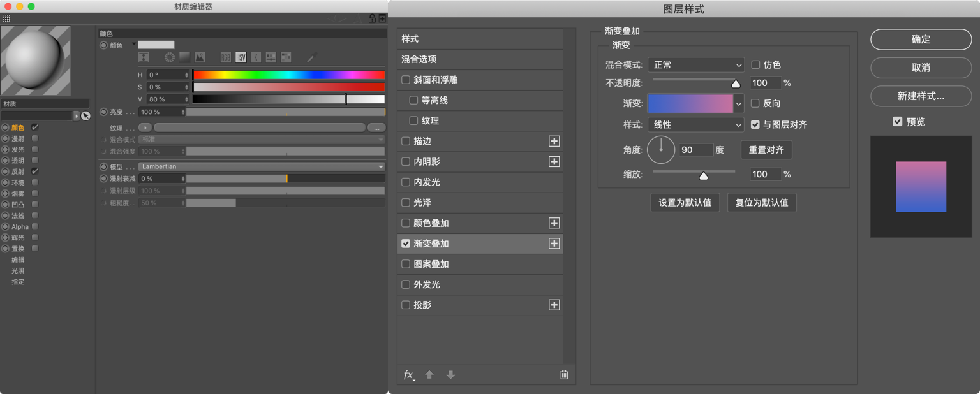Add another 描边 effect with plus icon
Viewport: 980px width, 394px height.
tap(554, 142)
